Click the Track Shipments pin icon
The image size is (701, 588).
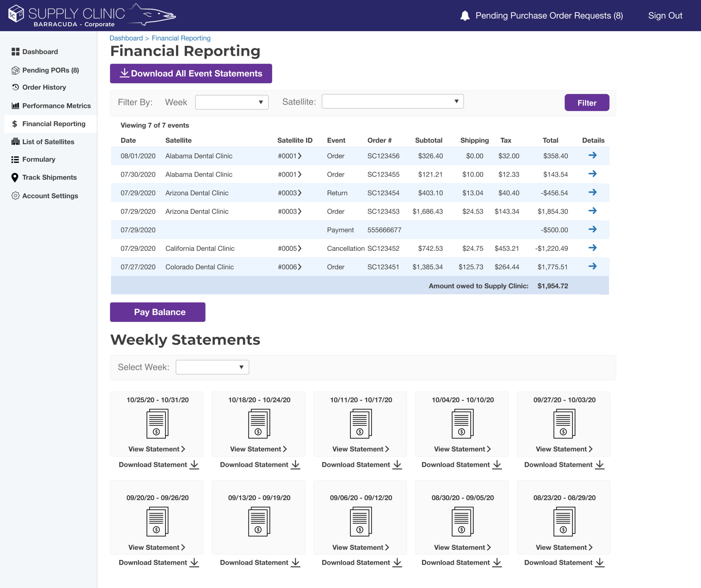[x=15, y=178]
